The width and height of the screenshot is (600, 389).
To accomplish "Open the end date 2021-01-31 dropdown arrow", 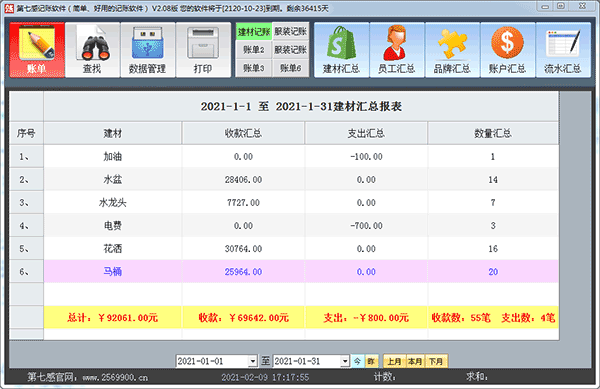I will [x=345, y=361].
